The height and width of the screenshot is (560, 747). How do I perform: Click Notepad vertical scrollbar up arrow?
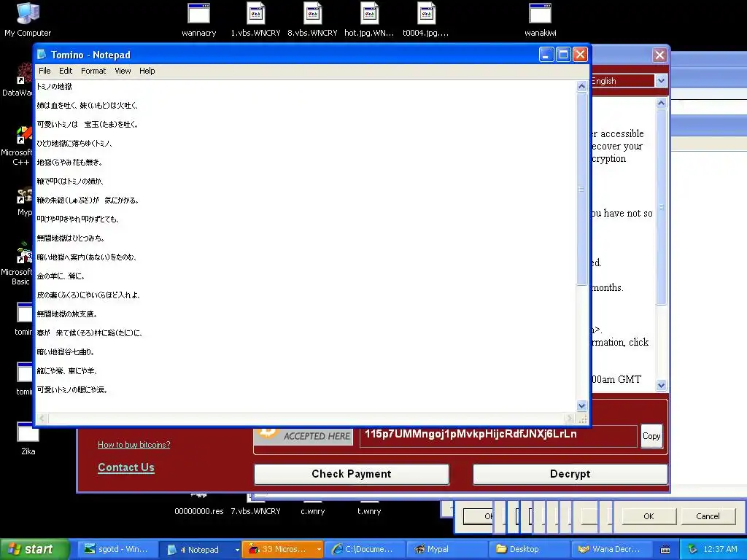pos(581,86)
